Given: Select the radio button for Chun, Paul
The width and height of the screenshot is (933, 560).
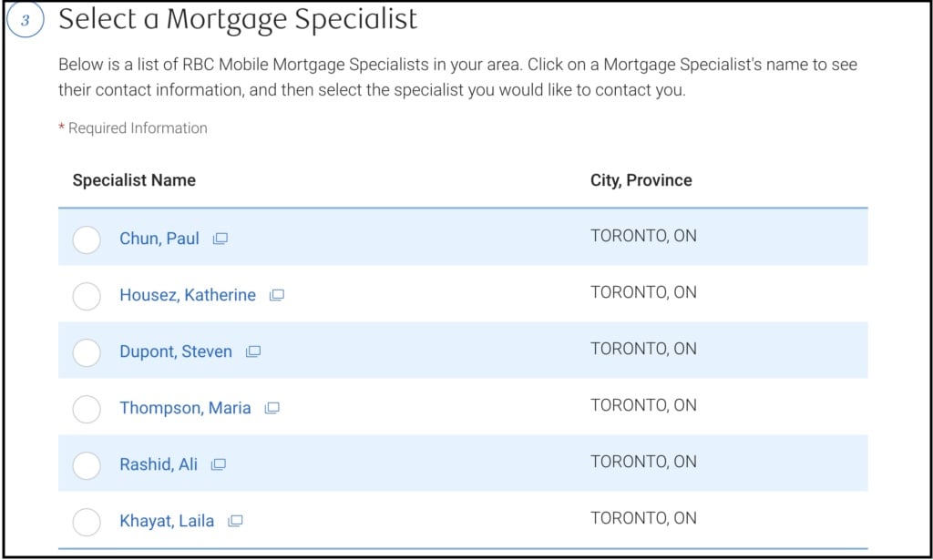Looking at the screenshot, I should (x=87, y=240).
